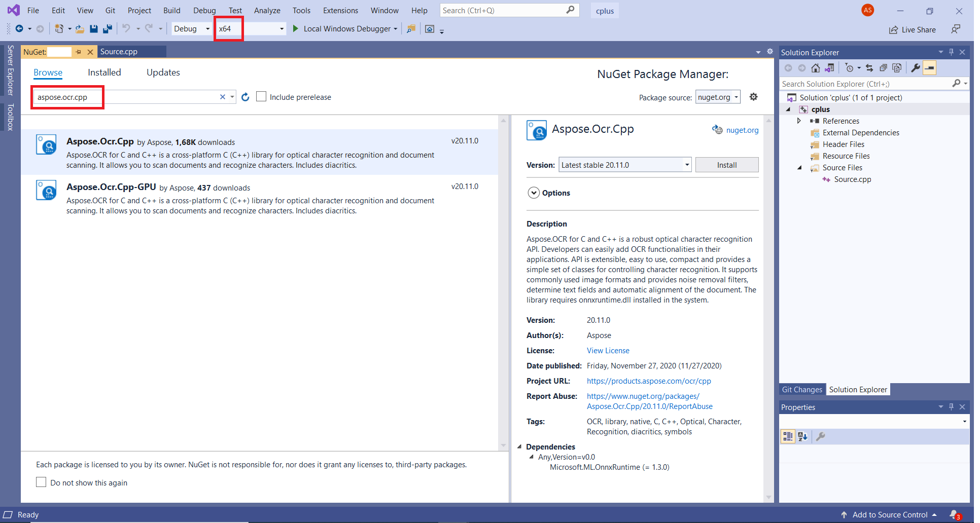Click the Open File folder icon
The image size is (980, 523).
tap(80, 29)
